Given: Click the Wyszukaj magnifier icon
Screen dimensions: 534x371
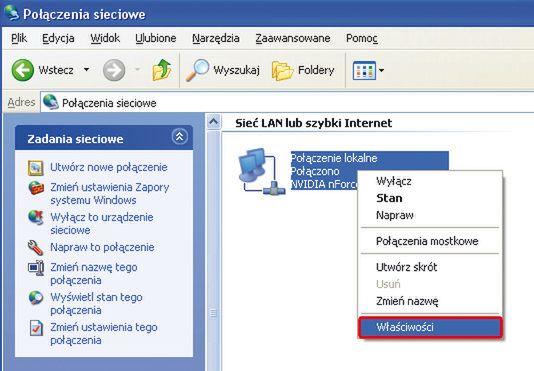Looking at the screenshot, I should pyautogui.click(x=197, y=70).
